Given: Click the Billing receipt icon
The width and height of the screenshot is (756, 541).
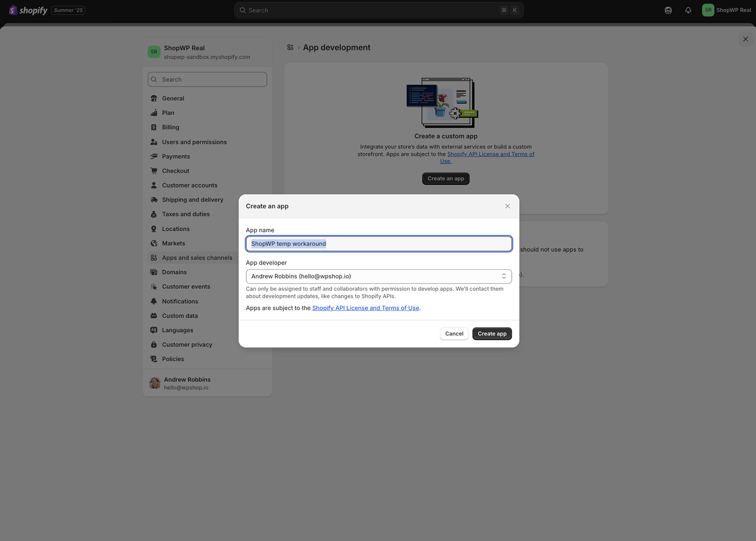Looking at the screenshot, I should click(x=154, y=127).
